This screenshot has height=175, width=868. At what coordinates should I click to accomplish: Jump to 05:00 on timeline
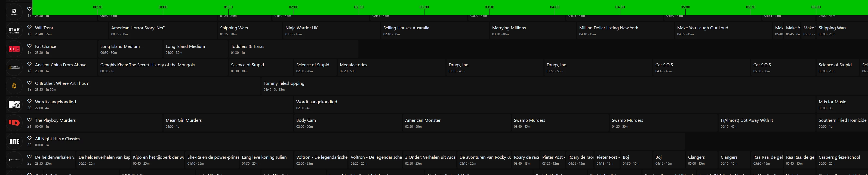coord(685,7)
